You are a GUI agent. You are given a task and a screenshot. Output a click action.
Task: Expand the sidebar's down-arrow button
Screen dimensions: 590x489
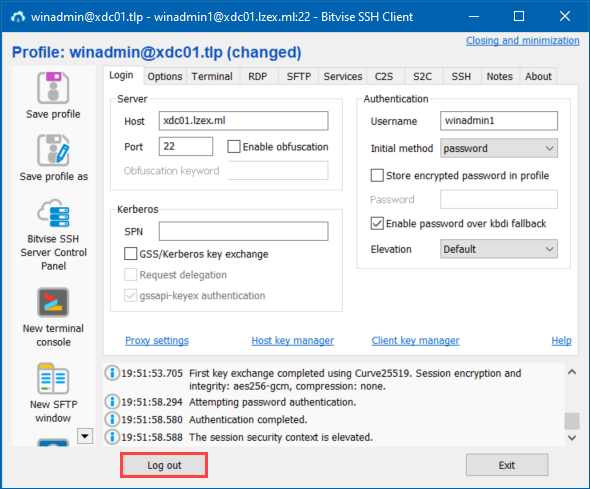[85, 436]
